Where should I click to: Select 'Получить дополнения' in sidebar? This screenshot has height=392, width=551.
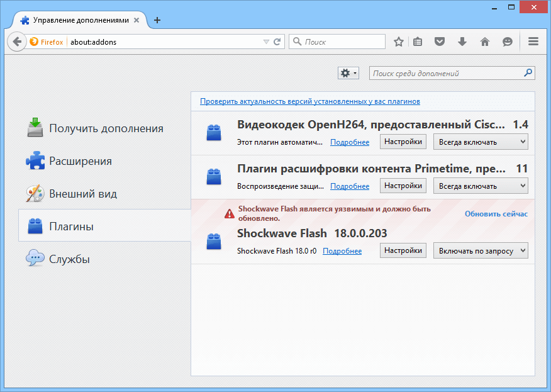tap(106, 128)
